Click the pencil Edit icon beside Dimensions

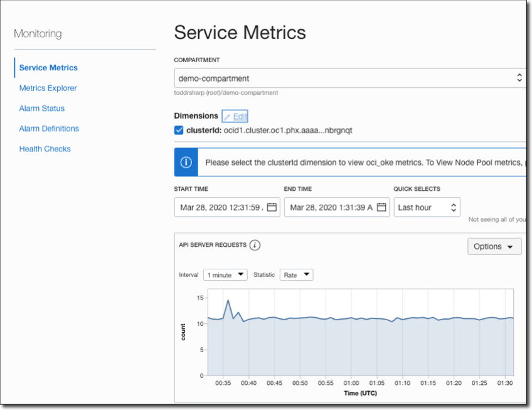[x=227, y=116]
